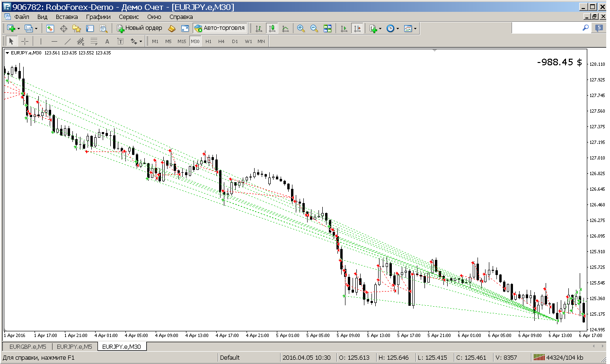Click the Templates icon
Viewport: 610px width, 364px height.
[408, 28]
